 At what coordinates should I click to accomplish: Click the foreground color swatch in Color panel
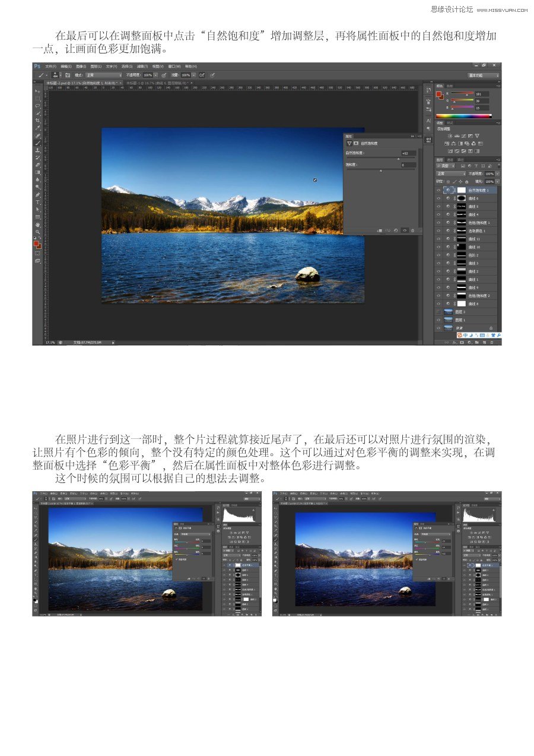point(438,94)
